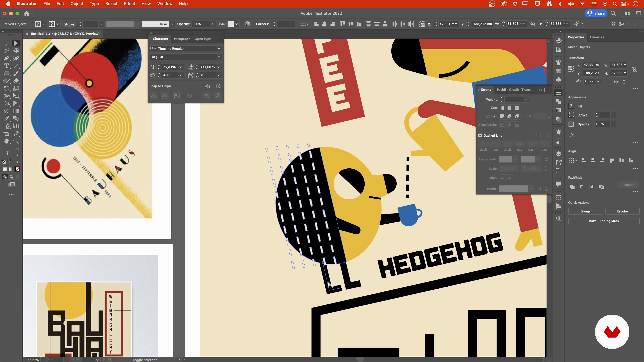This screenshot has width=644, height=362.
Task: Click the Group quick action button
Action: tap(585, 211)
